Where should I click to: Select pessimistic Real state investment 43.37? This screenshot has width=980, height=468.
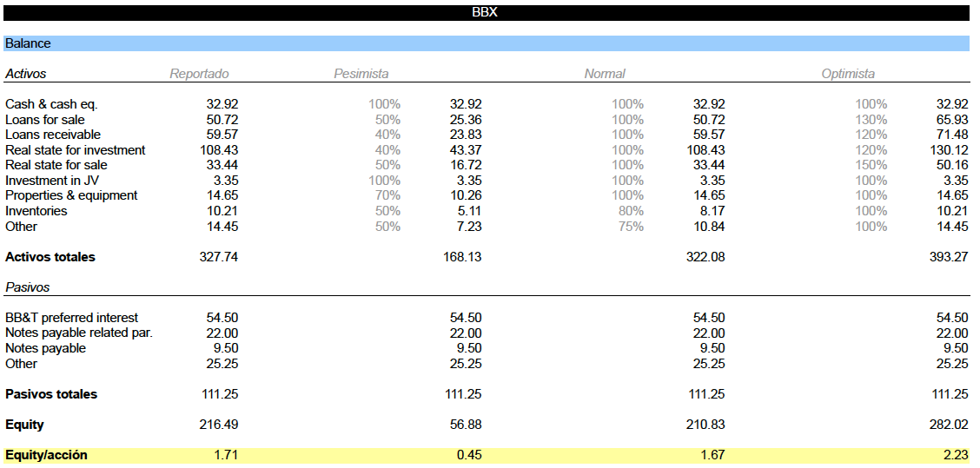click(466, 150)
